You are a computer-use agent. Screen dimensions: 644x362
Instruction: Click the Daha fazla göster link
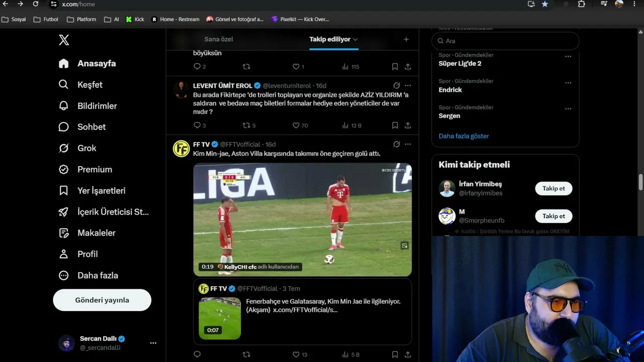coord(464,136)
